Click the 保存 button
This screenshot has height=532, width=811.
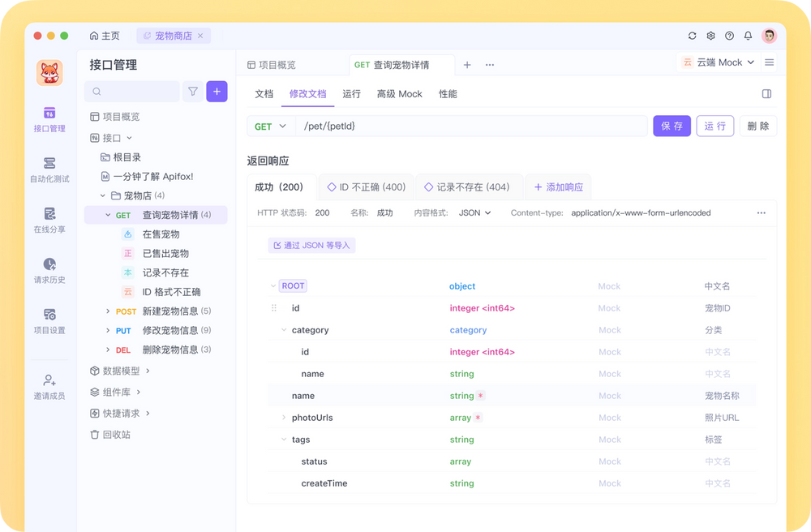tap(672, 126)
